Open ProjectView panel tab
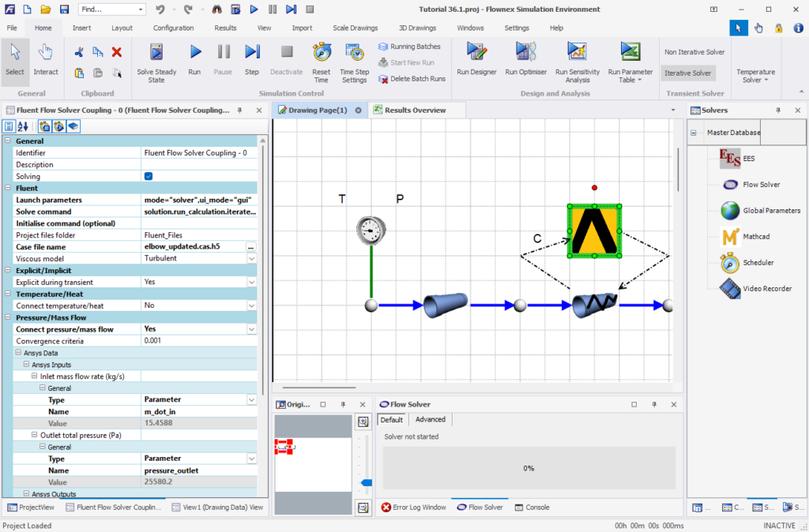 point(31,508)
